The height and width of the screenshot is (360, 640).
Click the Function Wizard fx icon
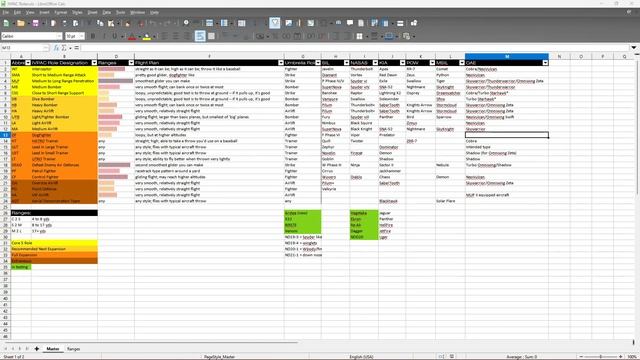[56, 48]
